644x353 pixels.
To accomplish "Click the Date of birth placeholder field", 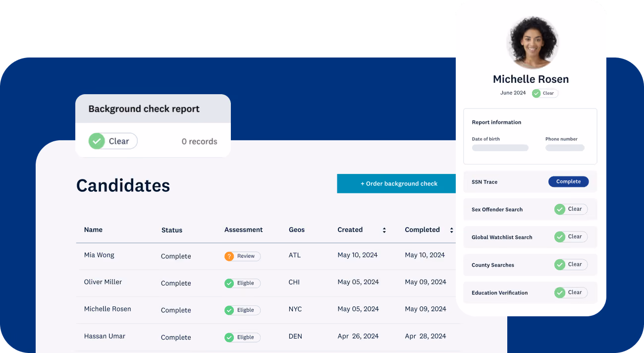I will [x=500, y=148].
